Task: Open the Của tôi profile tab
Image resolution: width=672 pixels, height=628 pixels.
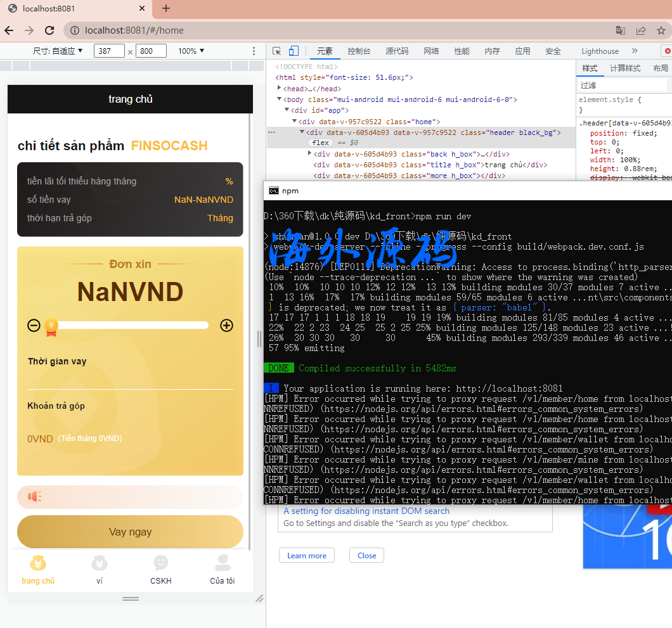Action: pos(223,570)
